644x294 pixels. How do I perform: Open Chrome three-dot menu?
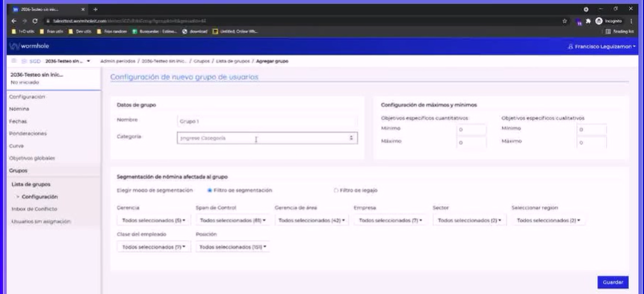(631, 21)
